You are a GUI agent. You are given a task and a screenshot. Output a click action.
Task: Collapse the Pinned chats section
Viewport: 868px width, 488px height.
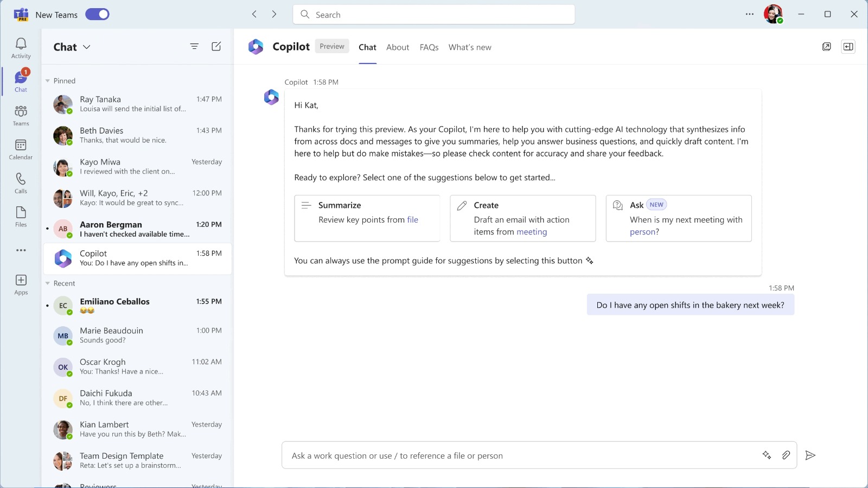(48, 81)
